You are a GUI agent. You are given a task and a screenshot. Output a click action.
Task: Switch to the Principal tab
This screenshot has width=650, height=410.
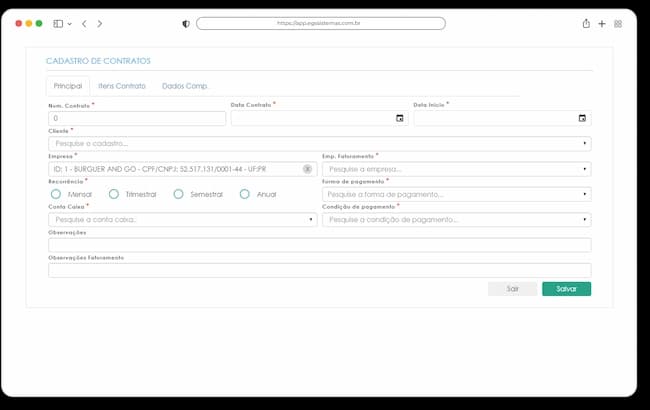68,86
